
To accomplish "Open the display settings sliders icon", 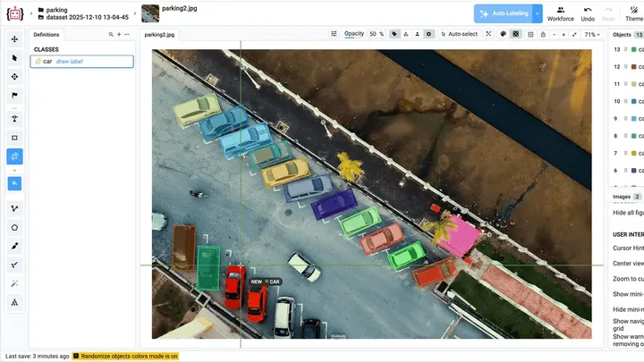I will [x=334, y=34].
